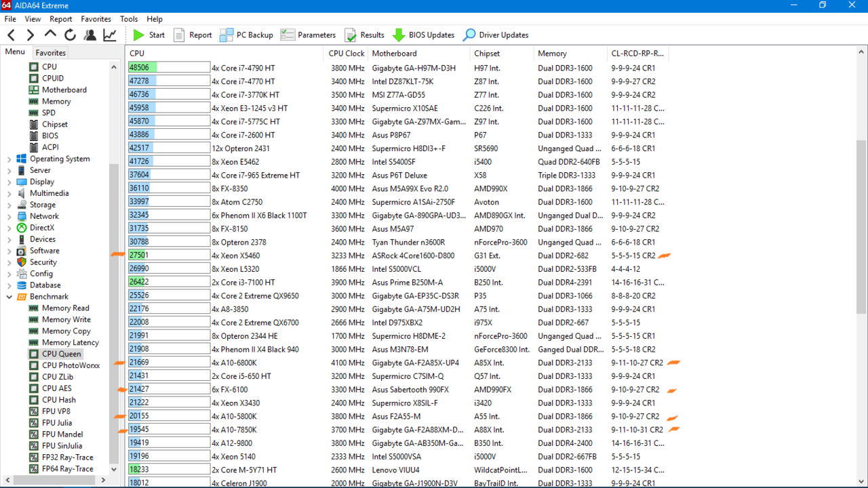This screenshot has height=488, width=868.
Task: Sort by the Memory column header
Action: (570, 54)
